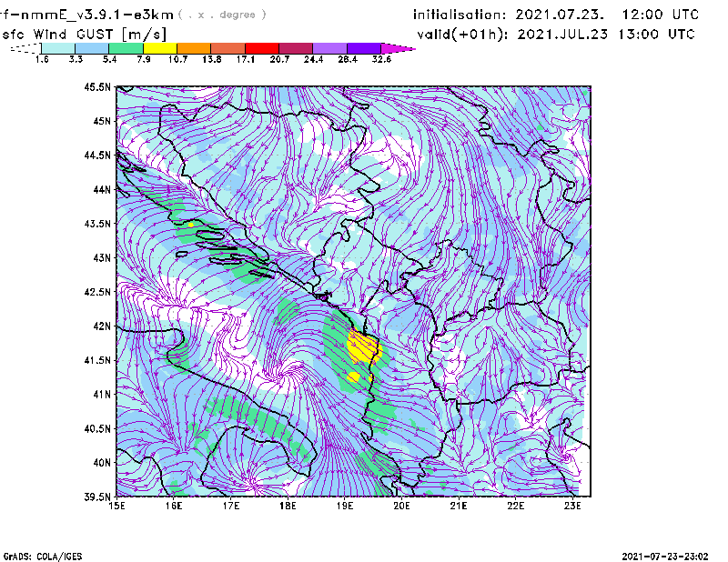728x562 pixels.
Task: Click the 'initialisation: 2021.07.23. 12:00 UTC' text
Action: [x=556, y=15]
